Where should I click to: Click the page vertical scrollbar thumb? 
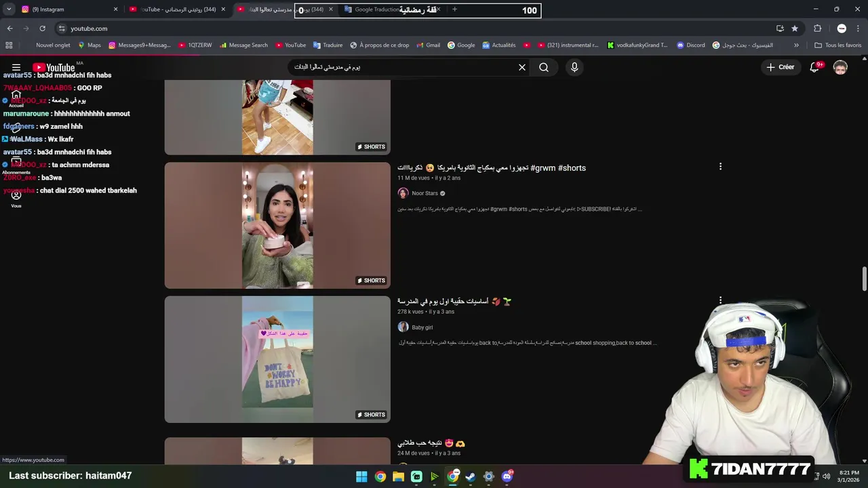864,279
